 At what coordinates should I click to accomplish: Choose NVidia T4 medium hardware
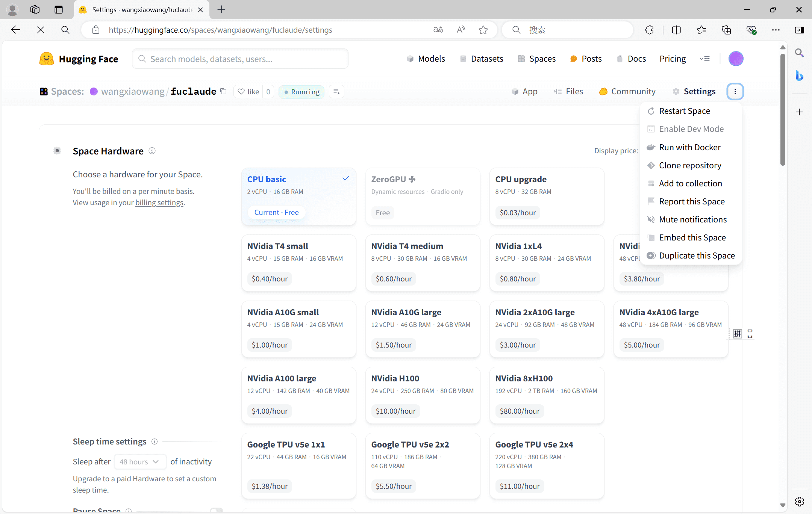423,263
